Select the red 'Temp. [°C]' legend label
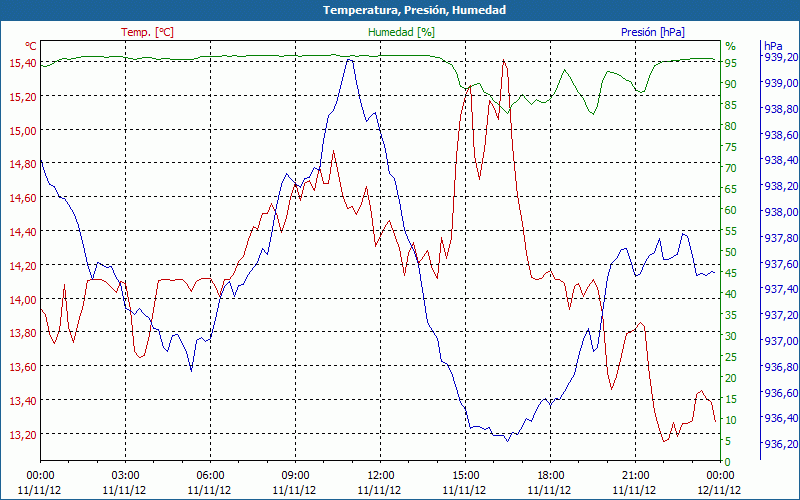This screenshot has width=800, height=500. 147,32
